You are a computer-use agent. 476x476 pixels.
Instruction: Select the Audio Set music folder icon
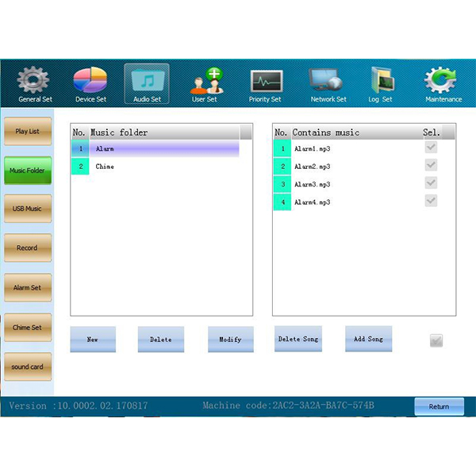147,82
